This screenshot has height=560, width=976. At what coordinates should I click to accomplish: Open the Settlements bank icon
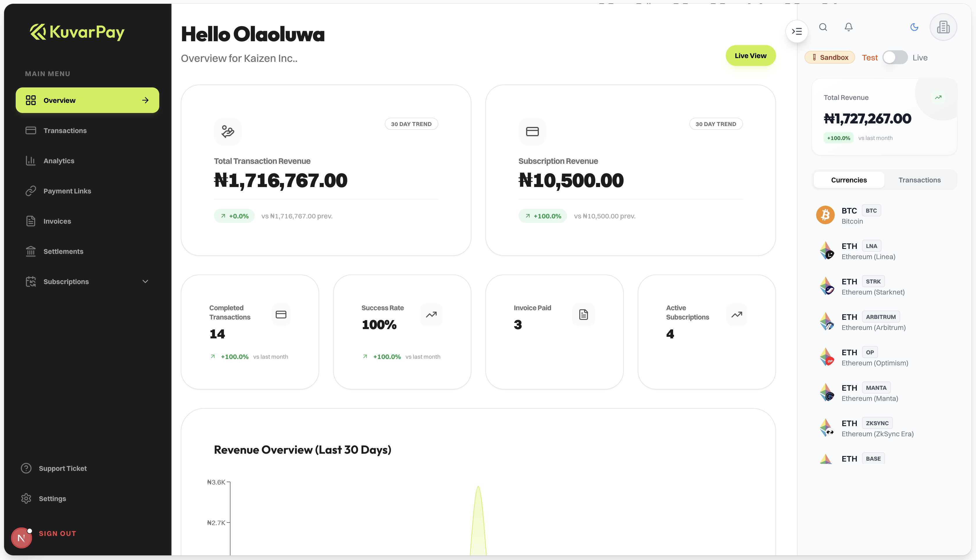click(31, 252)
